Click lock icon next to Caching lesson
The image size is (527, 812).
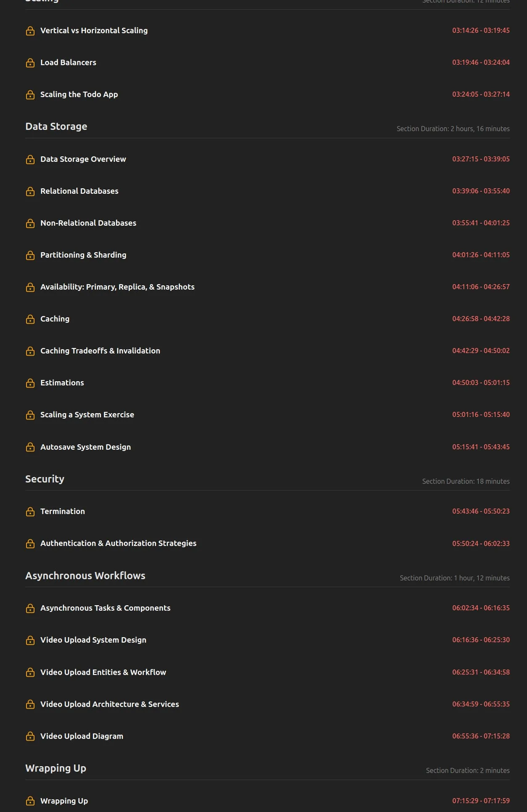[30, 319]
